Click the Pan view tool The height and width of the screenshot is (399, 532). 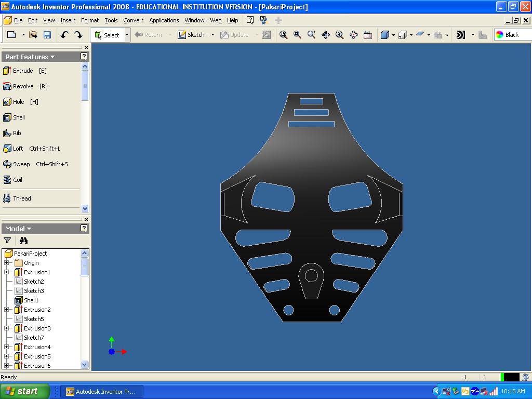[x=326, y=35]
